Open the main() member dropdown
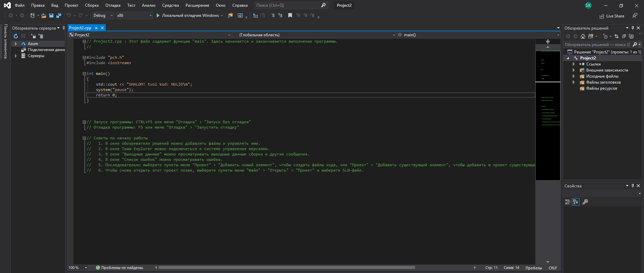The image size is (644, 273). [x=479, y=35]
